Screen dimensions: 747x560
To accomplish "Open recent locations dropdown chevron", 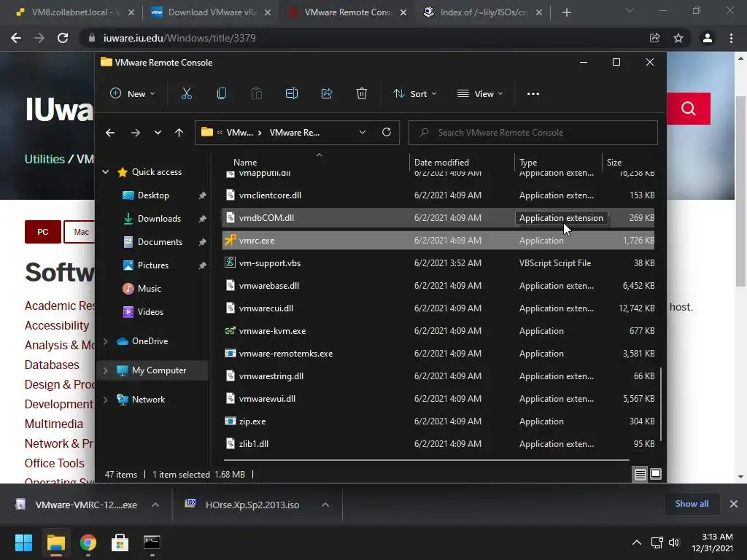I will point(158,133).
